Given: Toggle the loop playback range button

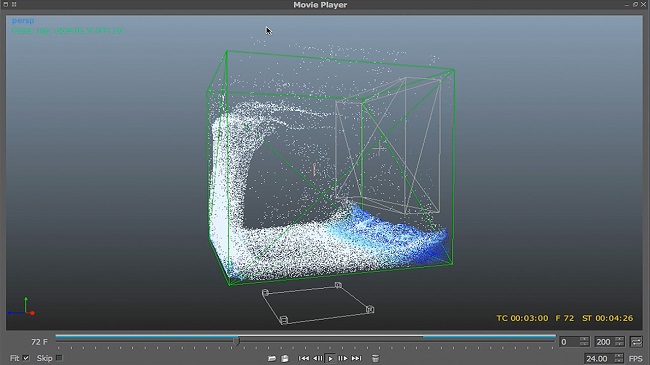Looking at the screenshot, I should 636,342.
